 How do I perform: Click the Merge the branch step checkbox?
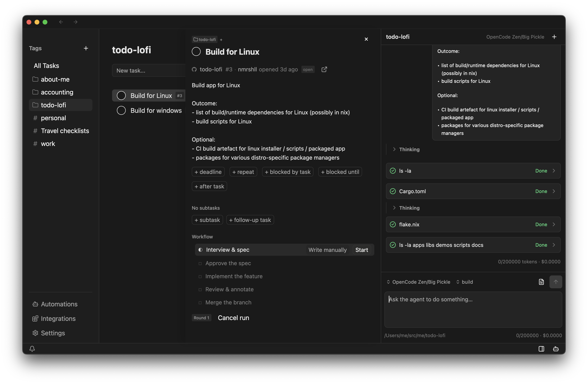(200, 302)
